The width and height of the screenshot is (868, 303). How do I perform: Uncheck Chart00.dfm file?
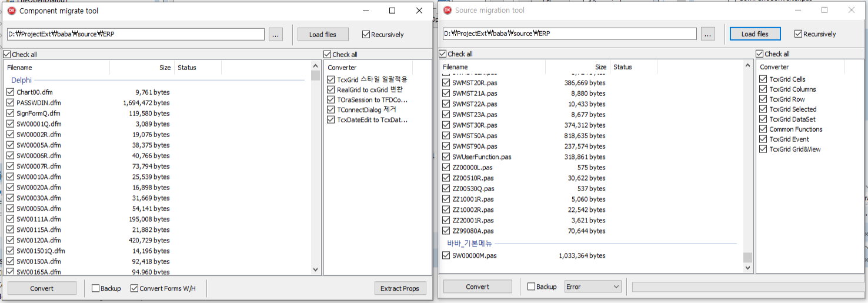[11, 92]
